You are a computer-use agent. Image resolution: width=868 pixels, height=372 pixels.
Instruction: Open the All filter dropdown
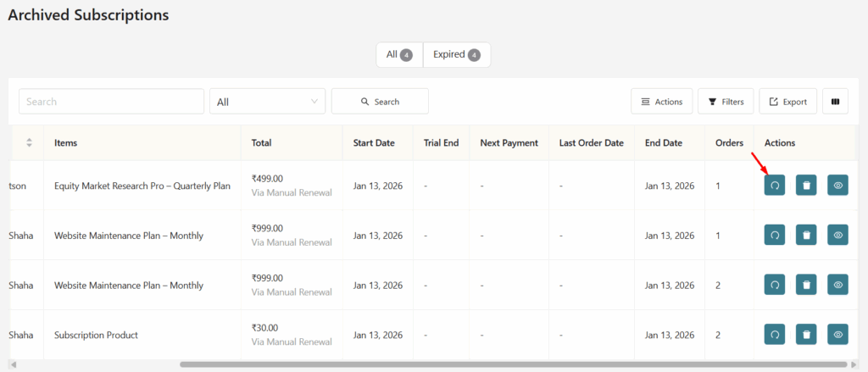pyautogui.click(x=267, y=102)
